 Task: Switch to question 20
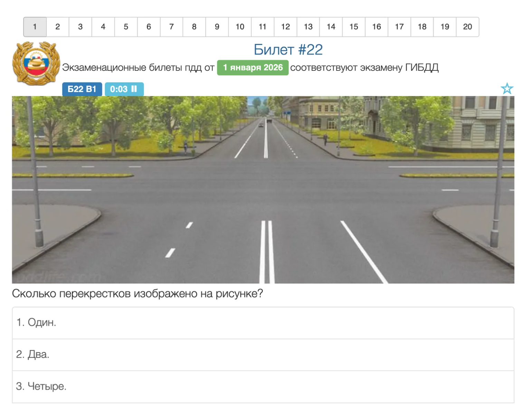[467, 27]
